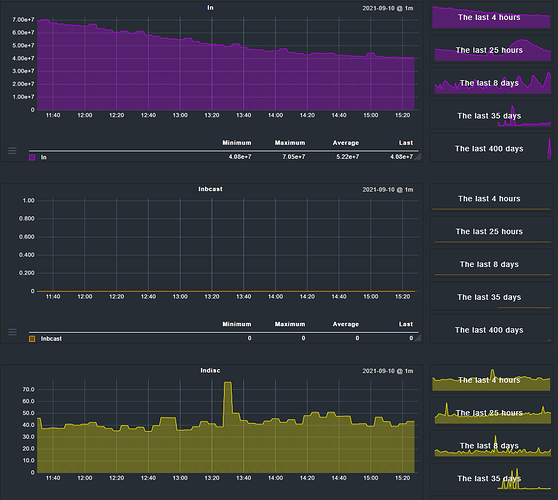The image size is (558, 500).
Task: Grab the In legend resize handle
Action: point(418,157)
